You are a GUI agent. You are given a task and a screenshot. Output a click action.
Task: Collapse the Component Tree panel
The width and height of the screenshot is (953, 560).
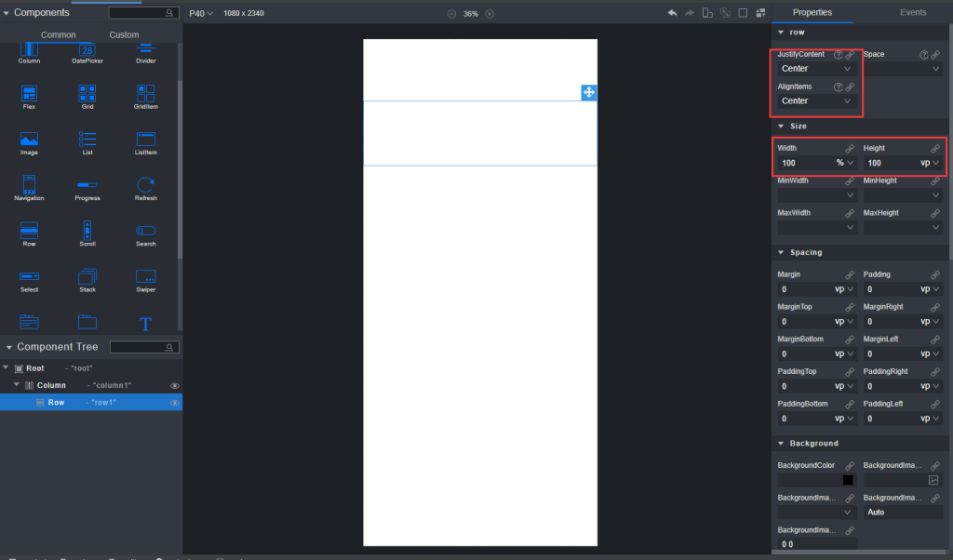(x=9, y=347)
